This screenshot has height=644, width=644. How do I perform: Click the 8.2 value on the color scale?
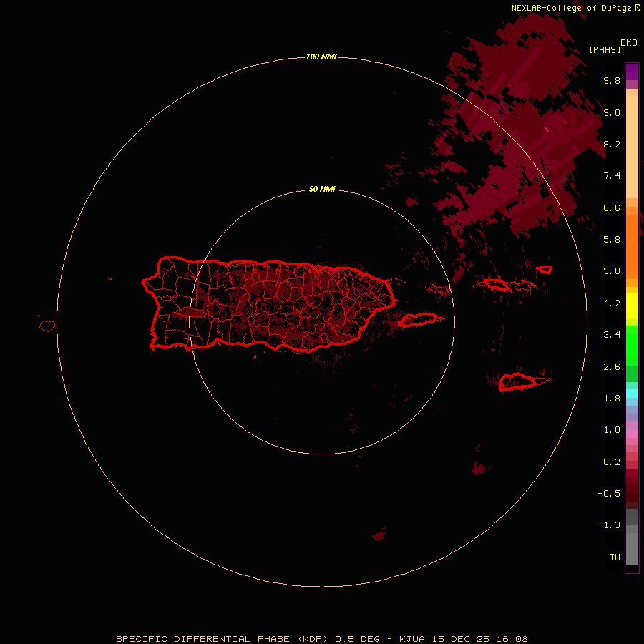pyautogui.click(x=612, y=144)
